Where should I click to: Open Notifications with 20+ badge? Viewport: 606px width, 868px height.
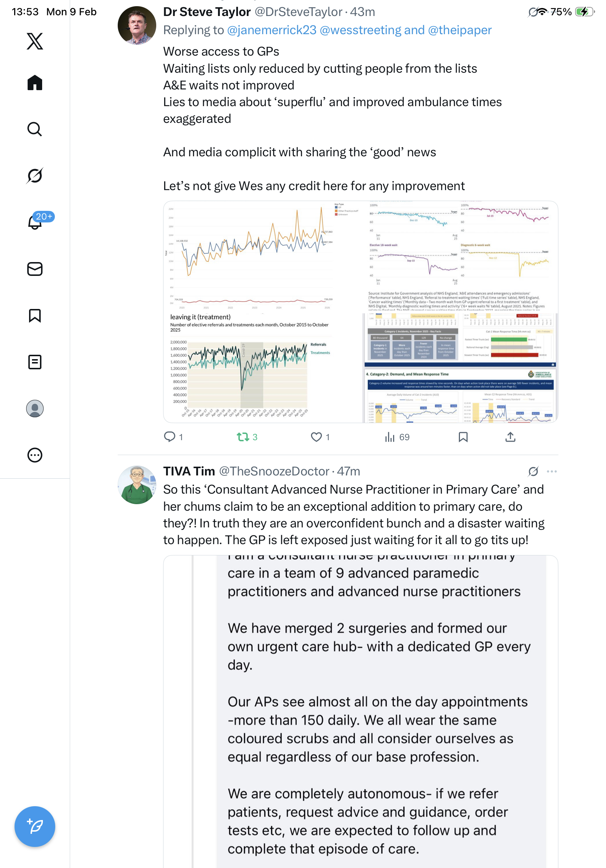[x=35, y=222]
